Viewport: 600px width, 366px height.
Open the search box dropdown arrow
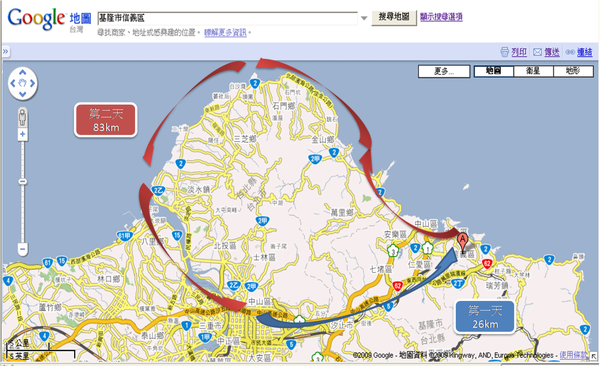point(364,18)
